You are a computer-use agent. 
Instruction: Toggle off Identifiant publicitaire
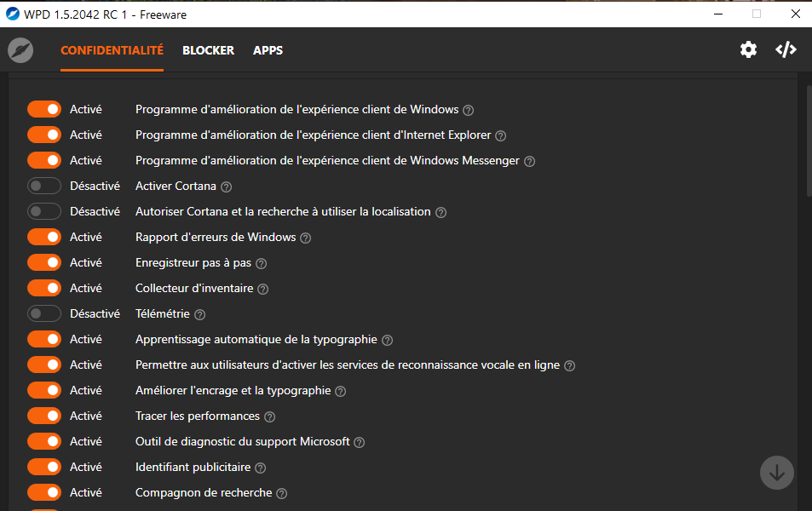coord(44,467)
